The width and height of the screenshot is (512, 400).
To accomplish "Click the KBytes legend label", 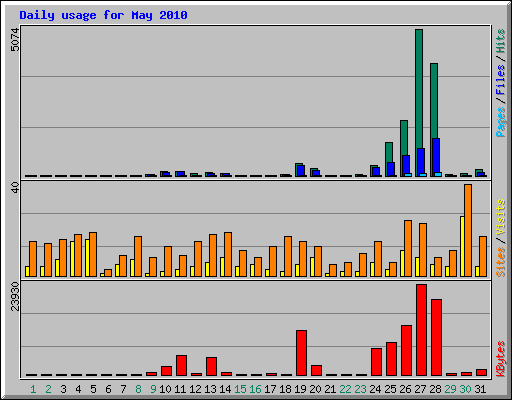I will tap(501, 359).
